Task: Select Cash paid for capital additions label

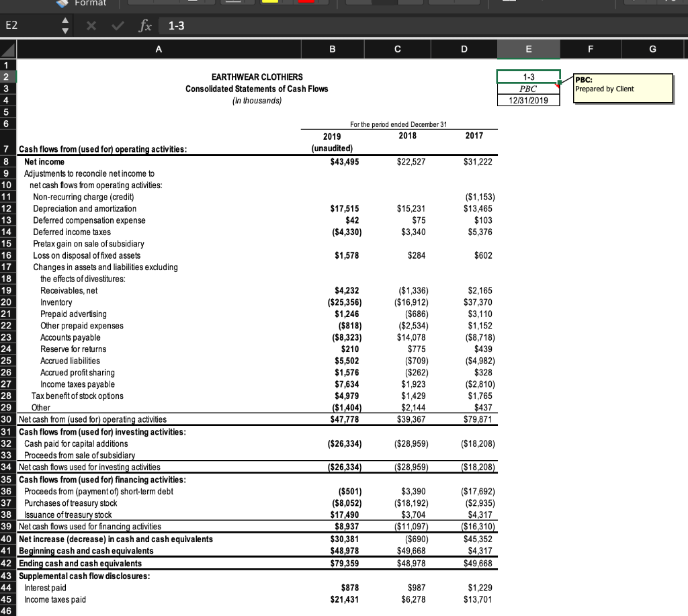Action: (x=76, y=443)
